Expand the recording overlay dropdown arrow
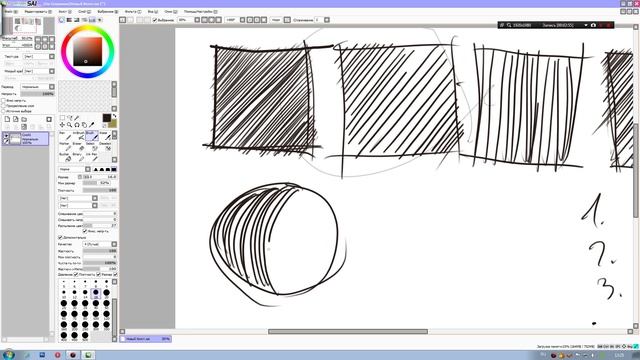 click(586, 25)
